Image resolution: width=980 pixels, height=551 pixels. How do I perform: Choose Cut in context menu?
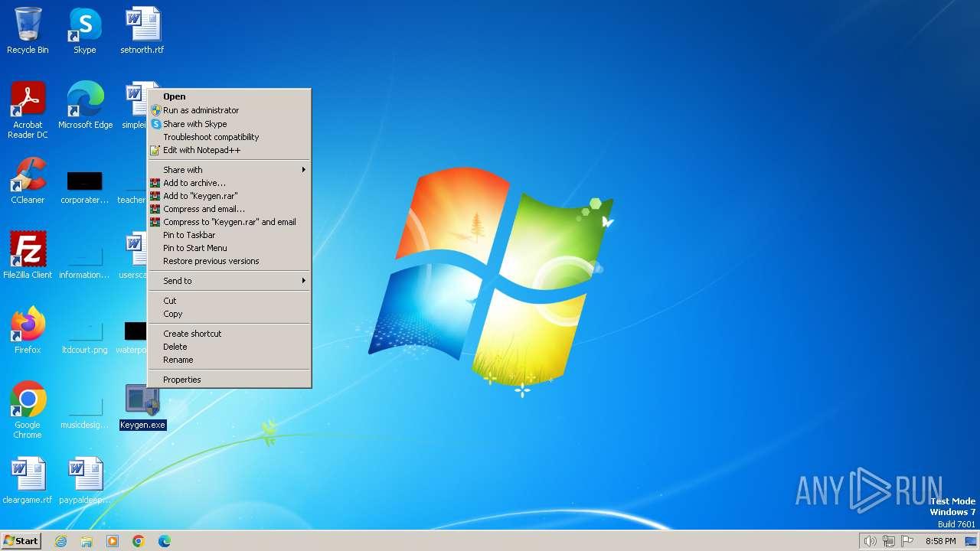[x=230, y=301]
